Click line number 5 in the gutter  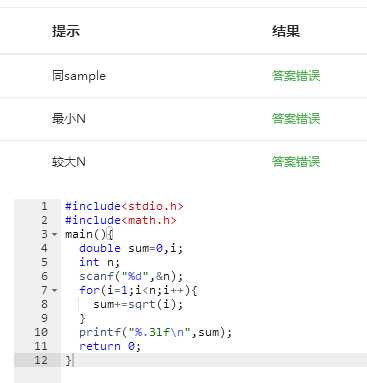click(44, 262)
